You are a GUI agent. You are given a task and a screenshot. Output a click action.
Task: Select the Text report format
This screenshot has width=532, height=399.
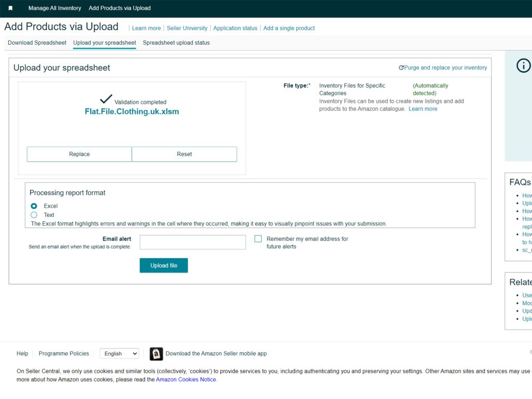[34, 215]
